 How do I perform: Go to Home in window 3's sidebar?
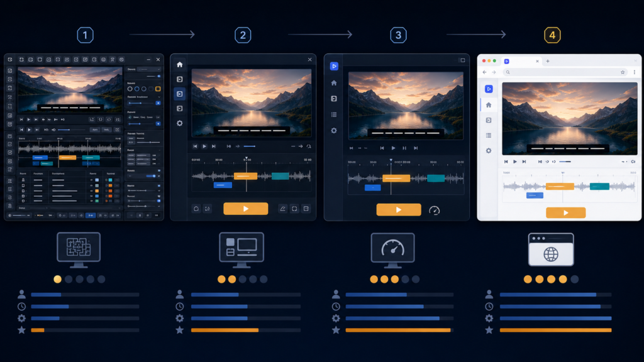tap(334, 83)
